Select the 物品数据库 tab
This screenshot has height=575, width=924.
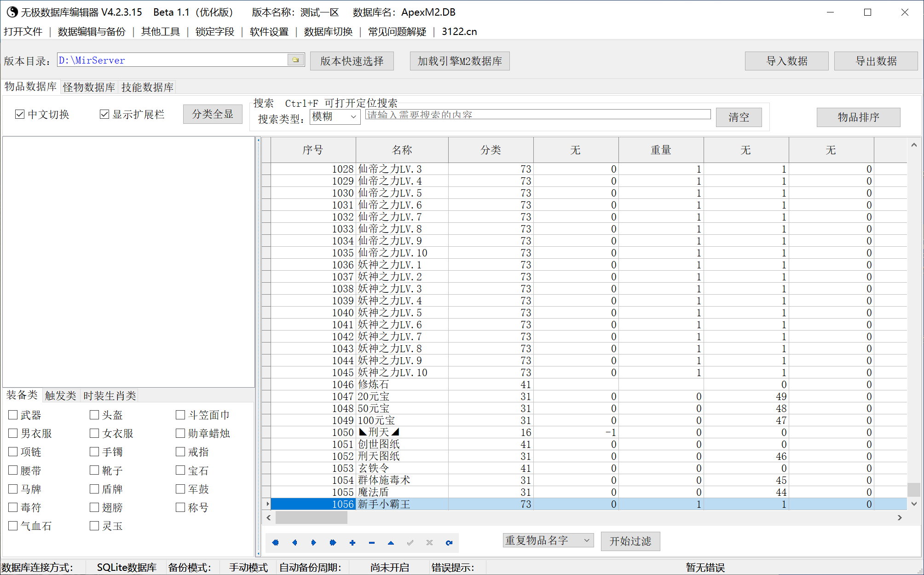(31, 87)
